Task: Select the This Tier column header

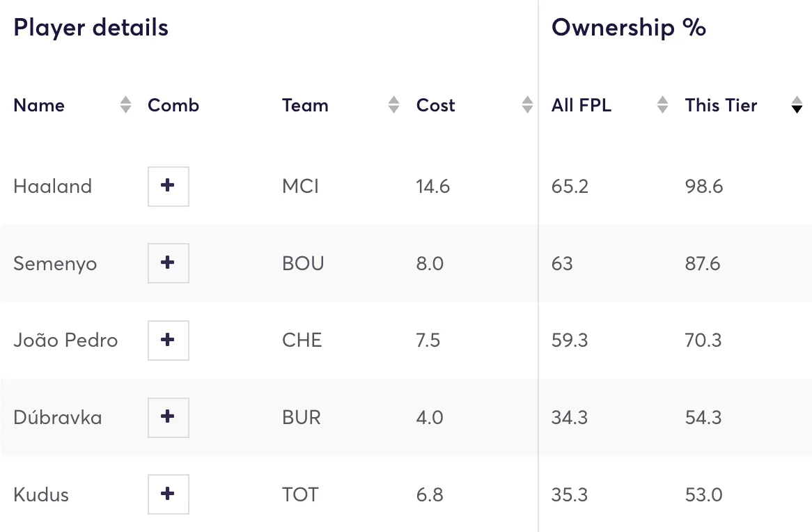Action: (x=721, y=105)
